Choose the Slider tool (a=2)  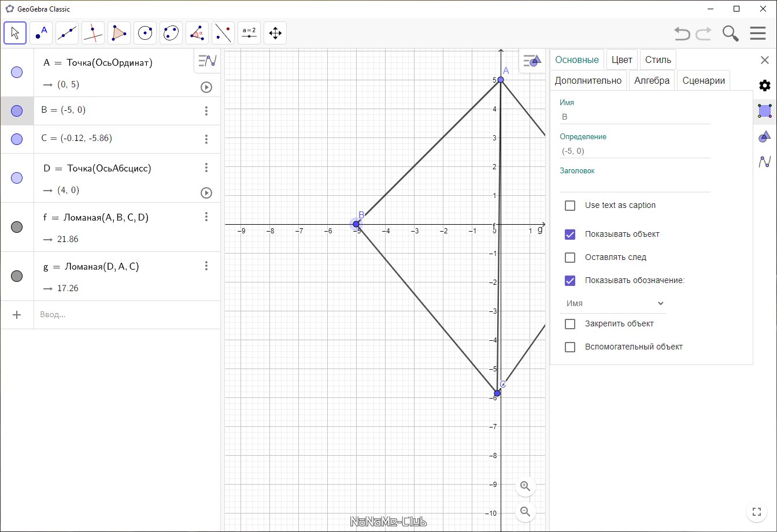(x=249, y=33)
